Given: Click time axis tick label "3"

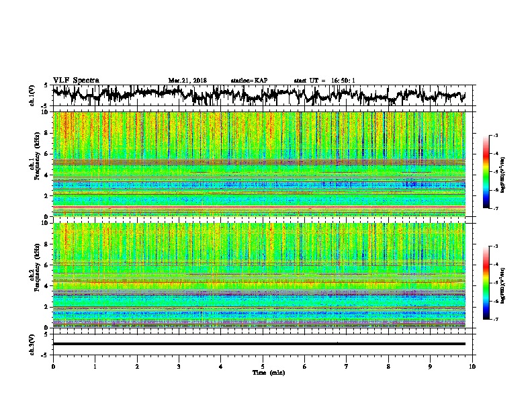Looking at the screenshot, I should click(179, 366).
